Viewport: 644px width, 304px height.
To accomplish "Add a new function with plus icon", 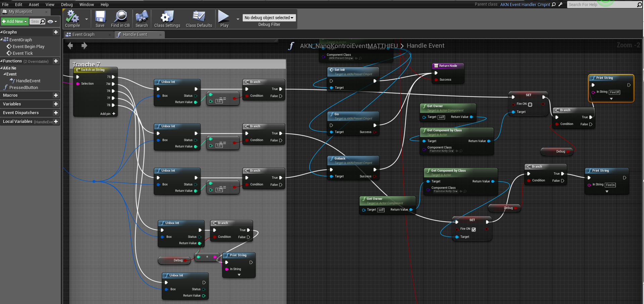I will tap(56, 61).
